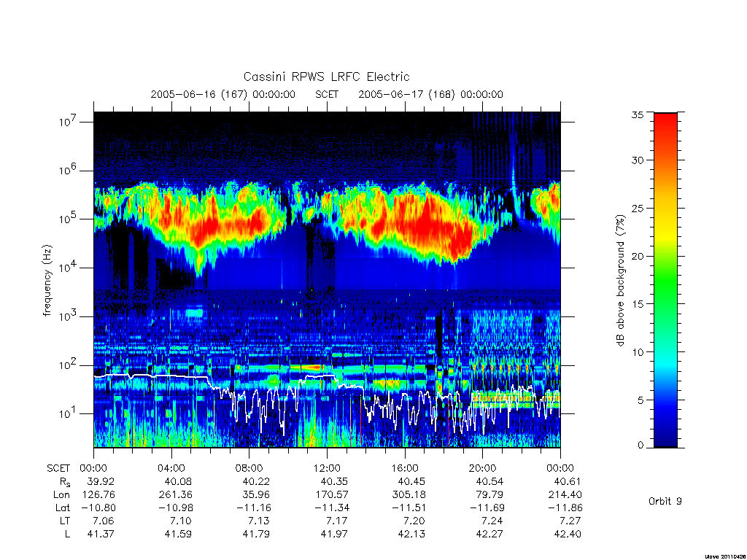
Task: Click the "frequency (Hz)" axis label
Action: pyautogui.click(x=47, y=281)
